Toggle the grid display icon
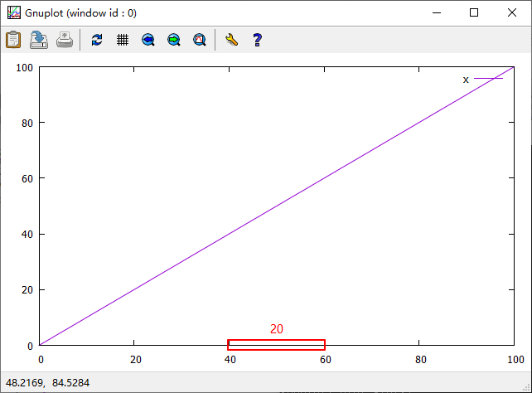532x393 pixels. coord(123,40)
